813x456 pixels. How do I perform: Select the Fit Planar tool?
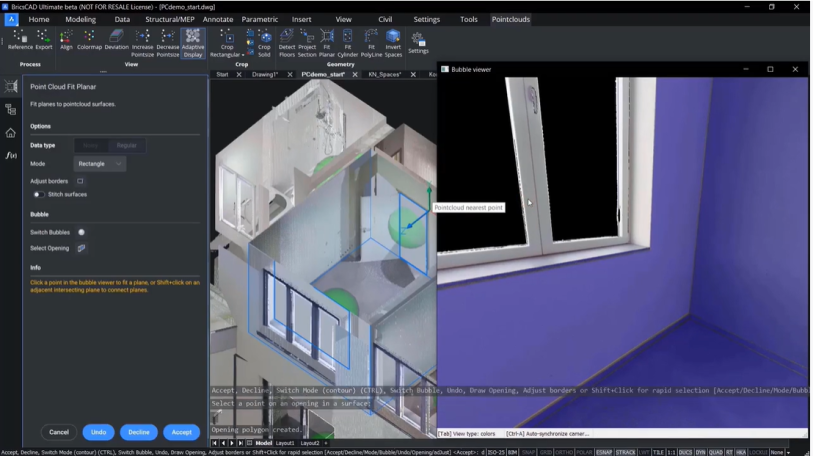click(327, 44)
